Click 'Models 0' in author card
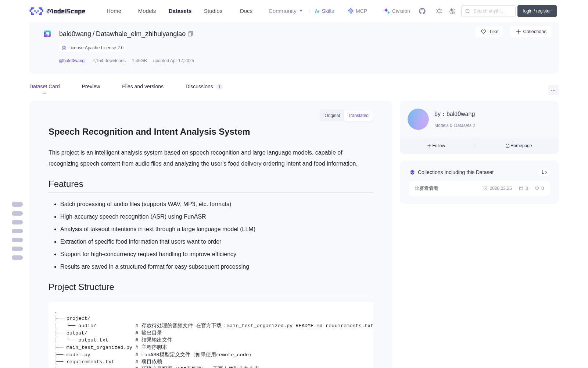Image resolution: width=588 pixels, height=368 pixels. [443, 125]
